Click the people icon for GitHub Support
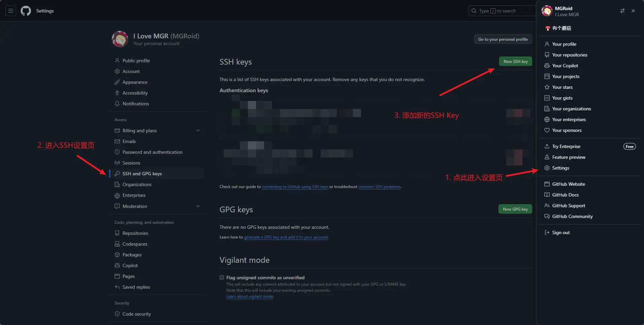 547,206
